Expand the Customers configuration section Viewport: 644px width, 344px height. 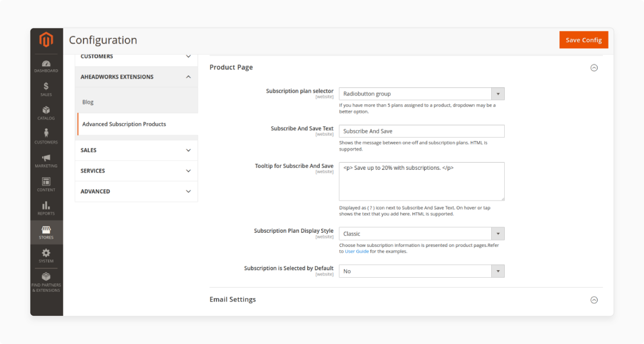[135, 56]
